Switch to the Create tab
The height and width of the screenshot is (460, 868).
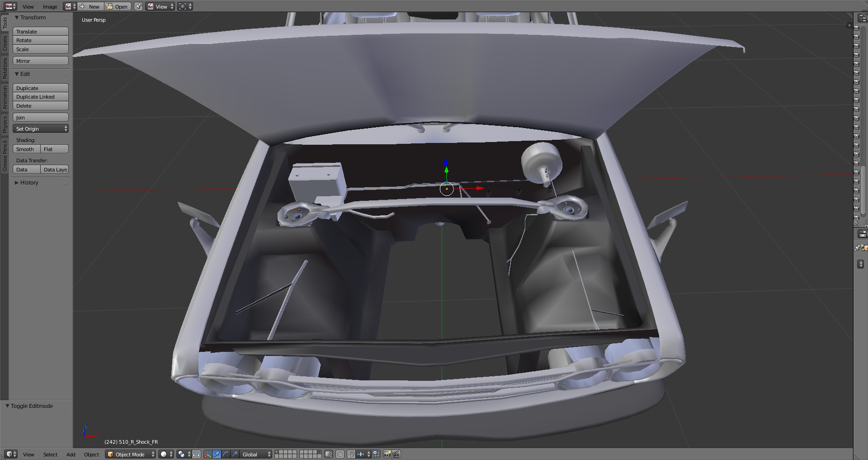pyautogui.click(x=5, y=43)
